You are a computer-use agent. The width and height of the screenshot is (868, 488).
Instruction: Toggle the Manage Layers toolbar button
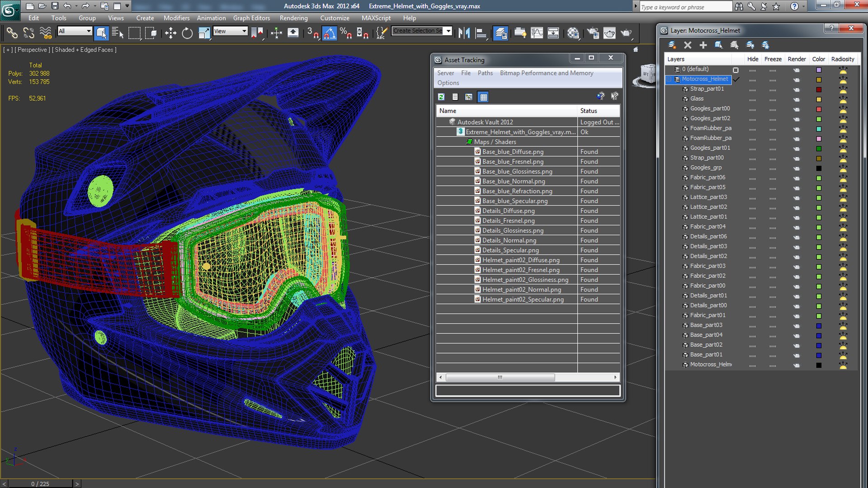[x=500, y=33]
